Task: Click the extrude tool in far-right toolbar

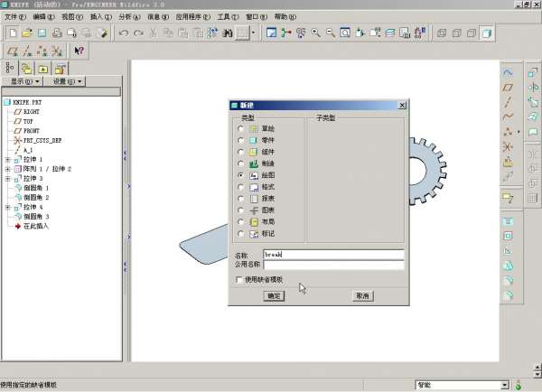Action: coord(533,72)
